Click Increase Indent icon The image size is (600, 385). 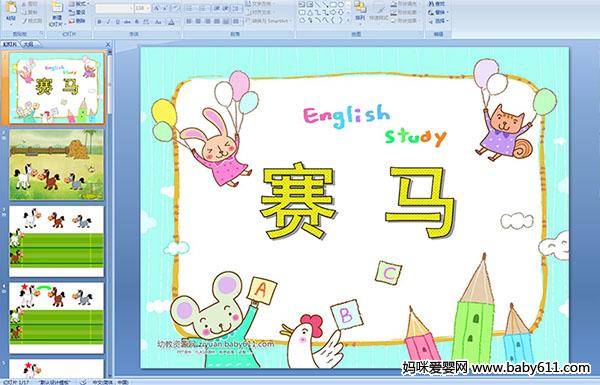[226, 8]
